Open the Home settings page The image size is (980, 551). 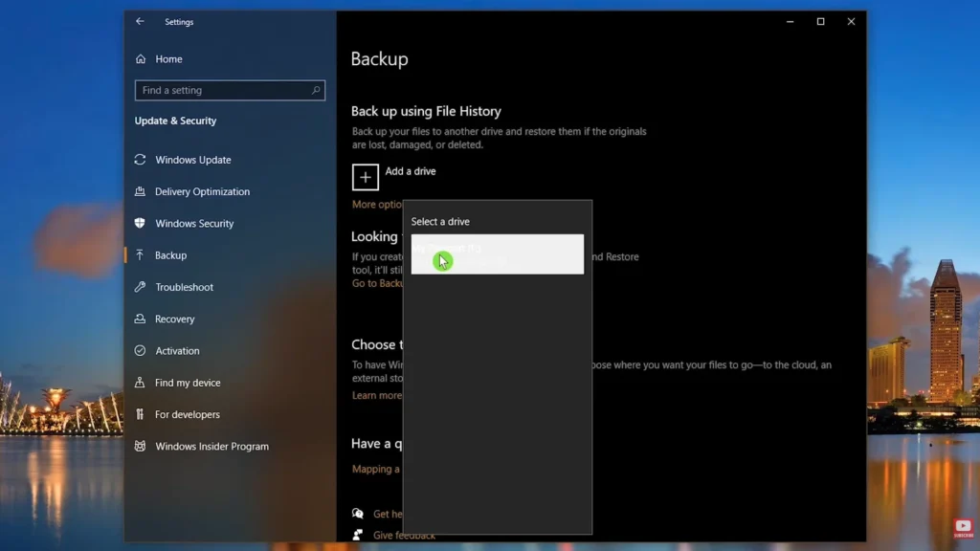[x=168, y=58]
